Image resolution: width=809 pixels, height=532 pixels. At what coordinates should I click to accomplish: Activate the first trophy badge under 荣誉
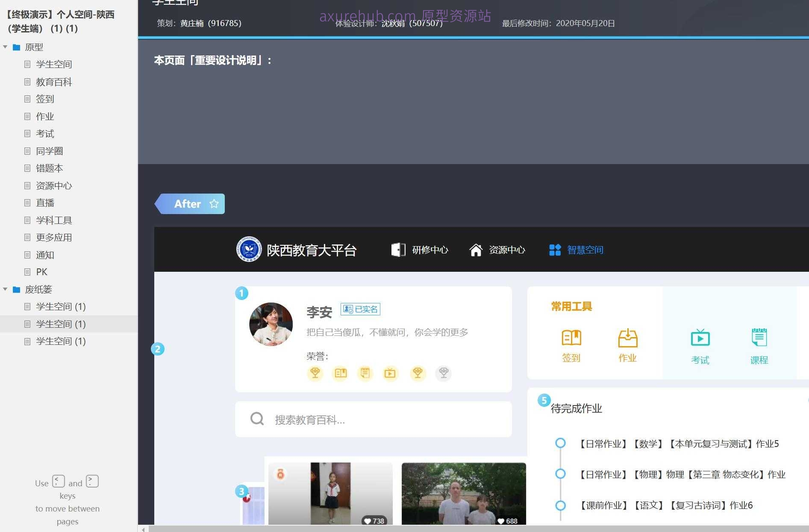click(315, 373)
